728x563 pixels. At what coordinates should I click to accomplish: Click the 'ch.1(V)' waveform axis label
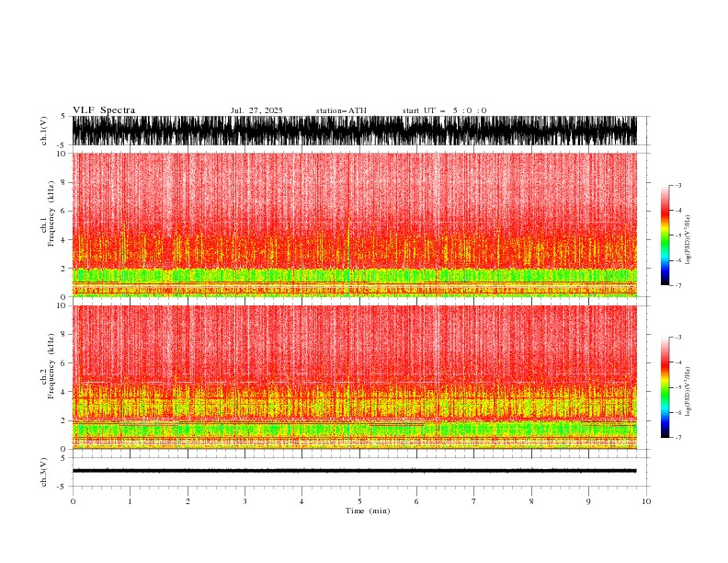[x=44, y=131]
